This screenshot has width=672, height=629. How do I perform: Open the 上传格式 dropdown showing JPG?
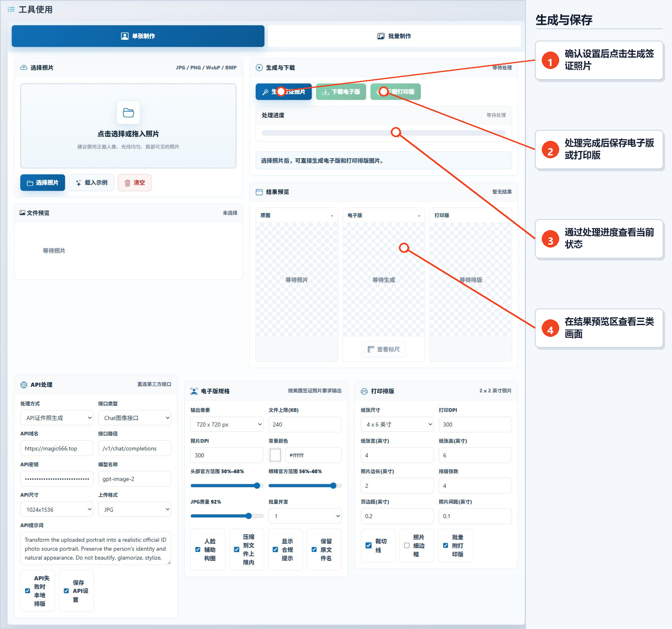(x=135, y=510)
